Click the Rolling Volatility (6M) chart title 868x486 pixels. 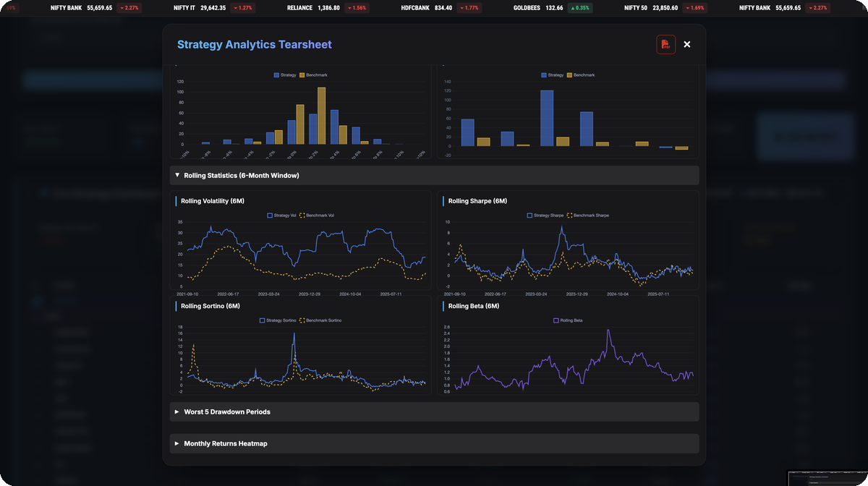(x=212, y=201)
